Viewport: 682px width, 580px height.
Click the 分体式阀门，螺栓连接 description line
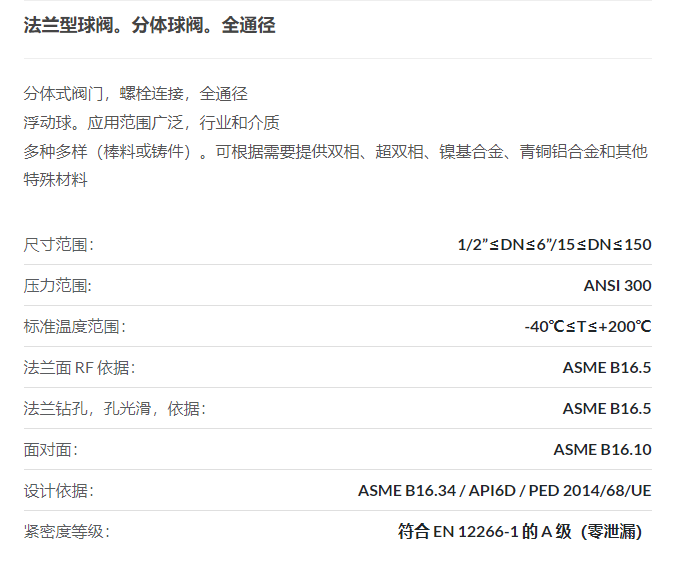pos(136,94)
